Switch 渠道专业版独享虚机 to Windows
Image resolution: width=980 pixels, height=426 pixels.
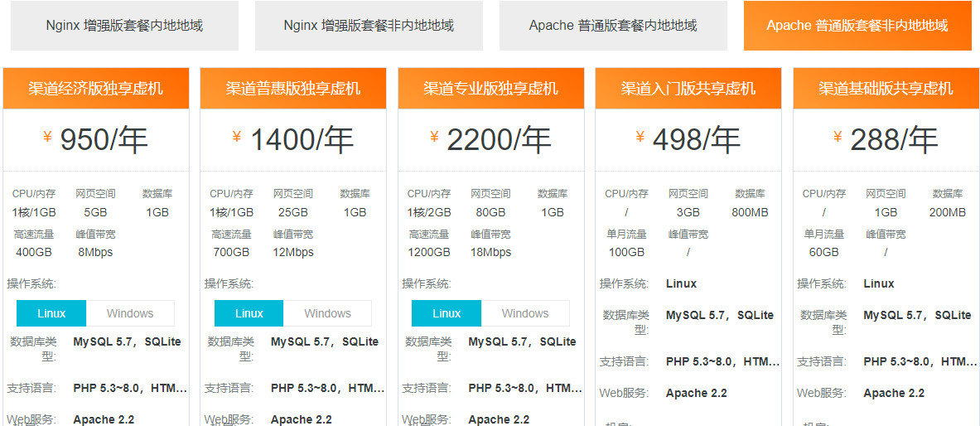pyautogui.click(x=525, y=313)
